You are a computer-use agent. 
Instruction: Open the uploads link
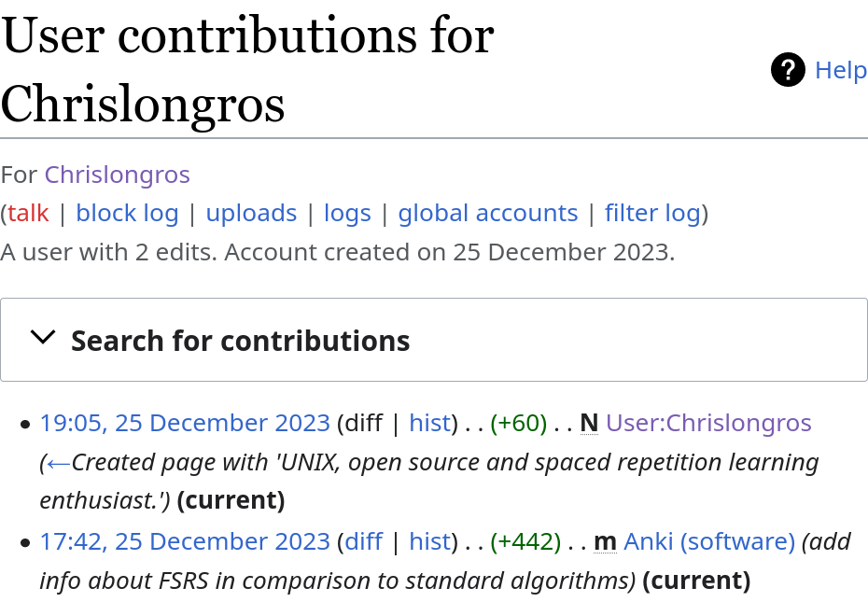[x=251, y=213]
